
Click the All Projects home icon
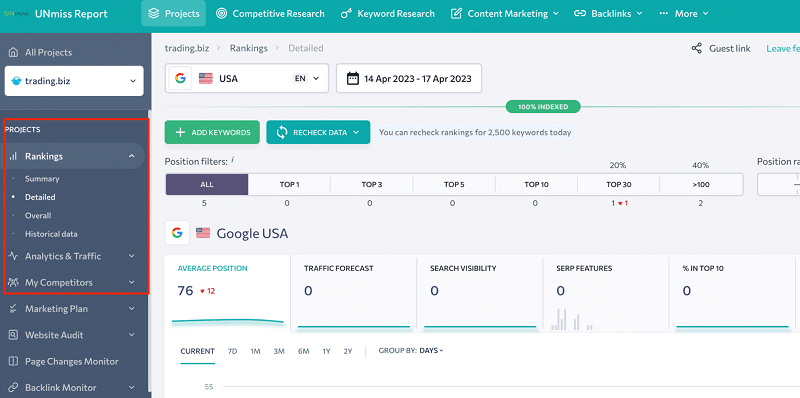pyautogui.click(x=14, y=52)
